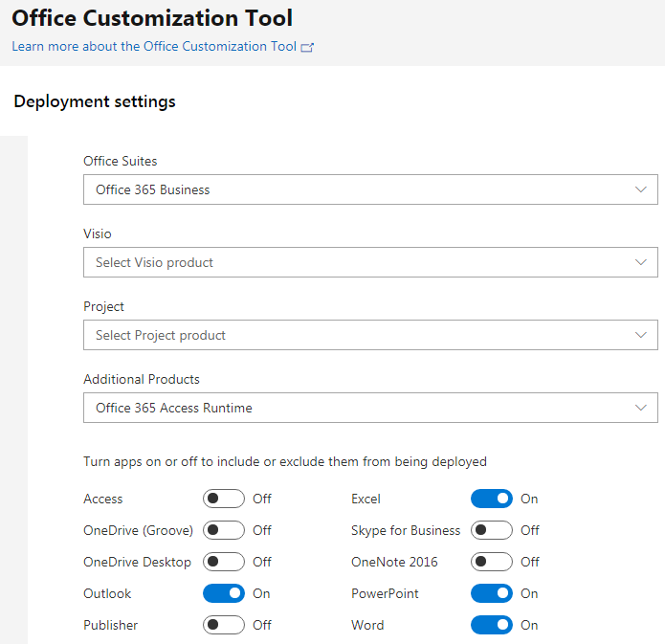Click the chevron in Additional Products box

[641, 408]
